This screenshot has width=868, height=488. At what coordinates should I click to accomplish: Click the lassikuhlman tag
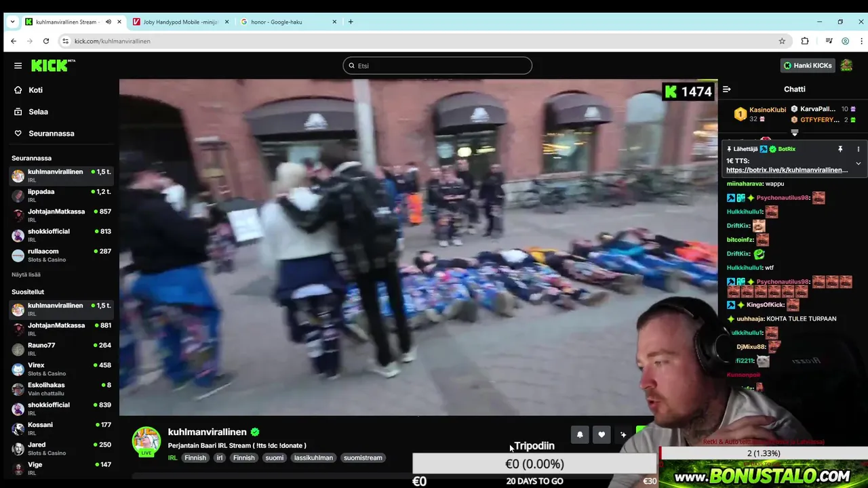pyautogui.click(x=313, y=457)
